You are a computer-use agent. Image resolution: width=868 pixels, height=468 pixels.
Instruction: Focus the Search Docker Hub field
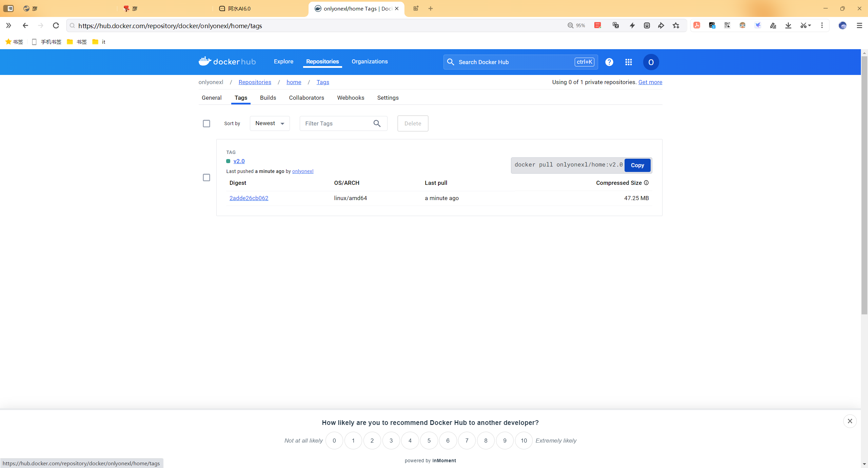(x=520, y=62)
